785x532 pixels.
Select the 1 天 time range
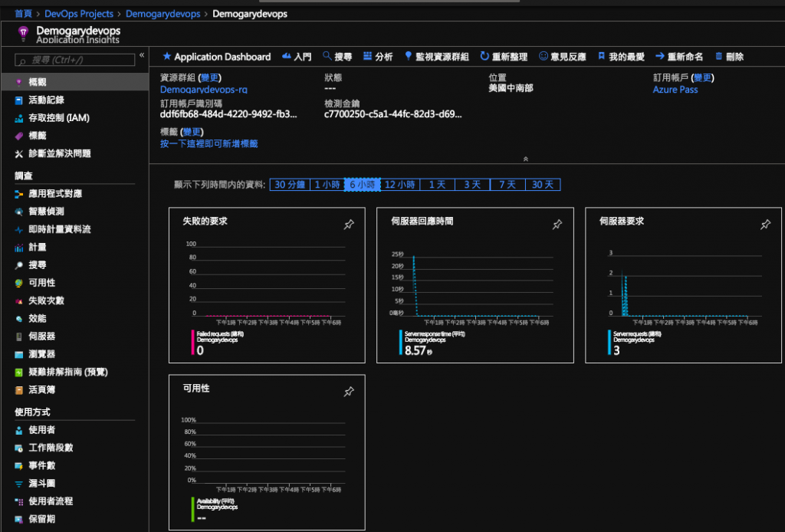[x=437, y=185]
